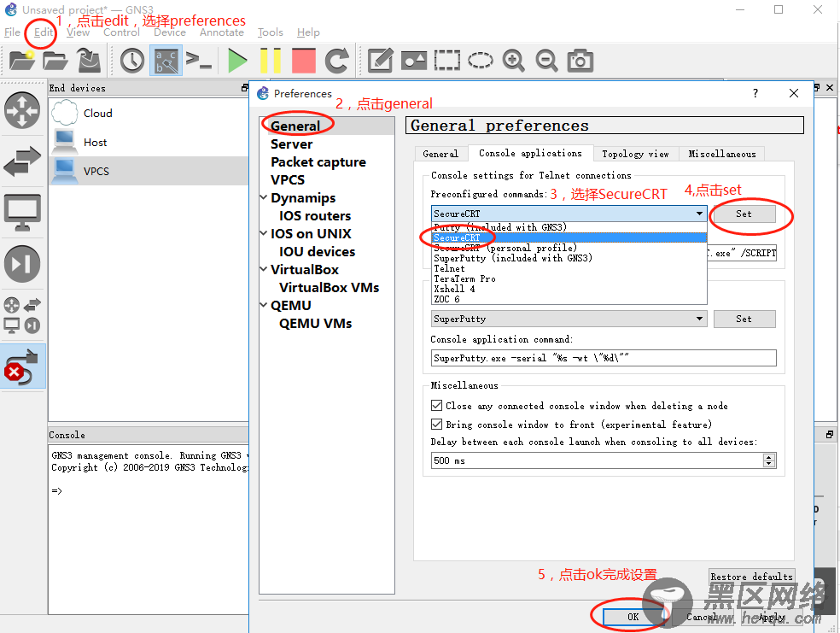Viewport: 840px width, 633px height.
Task: Click the Save project icon
Action: coord(89,60)
